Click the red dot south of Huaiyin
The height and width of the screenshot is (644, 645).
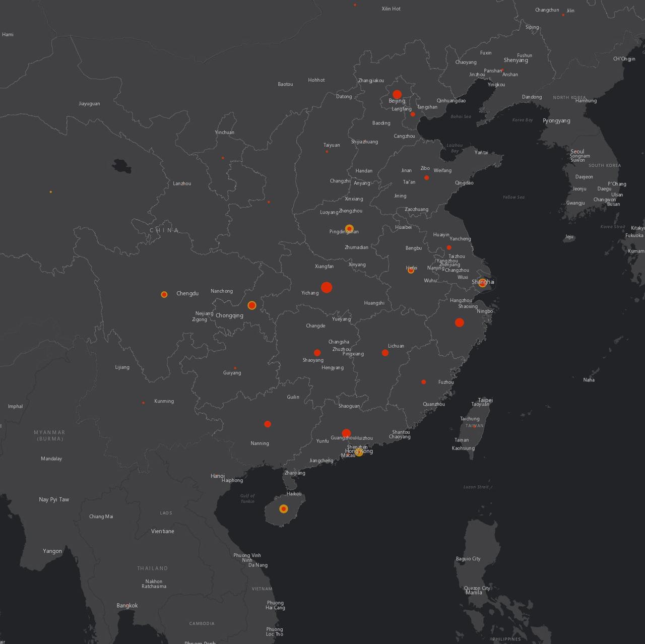(x=449, y=247)
